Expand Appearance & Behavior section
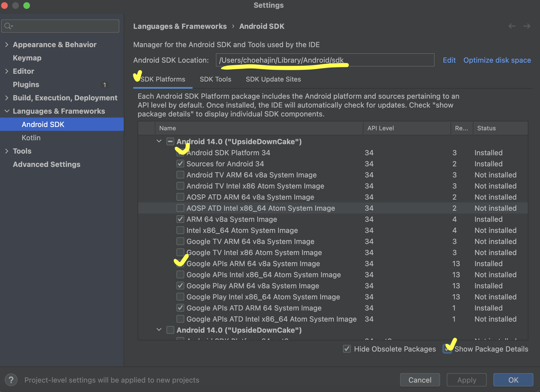 (7, 45)
